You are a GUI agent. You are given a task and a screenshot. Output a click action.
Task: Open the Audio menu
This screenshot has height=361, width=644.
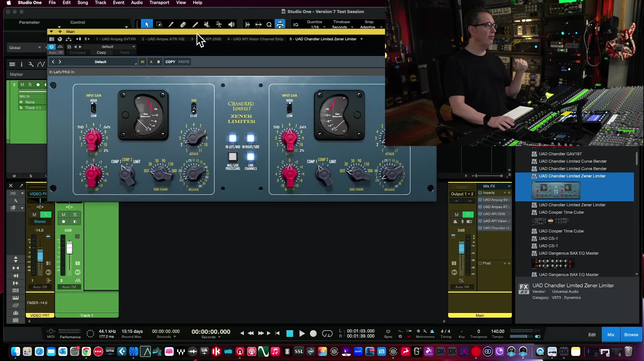coord(137,3)
